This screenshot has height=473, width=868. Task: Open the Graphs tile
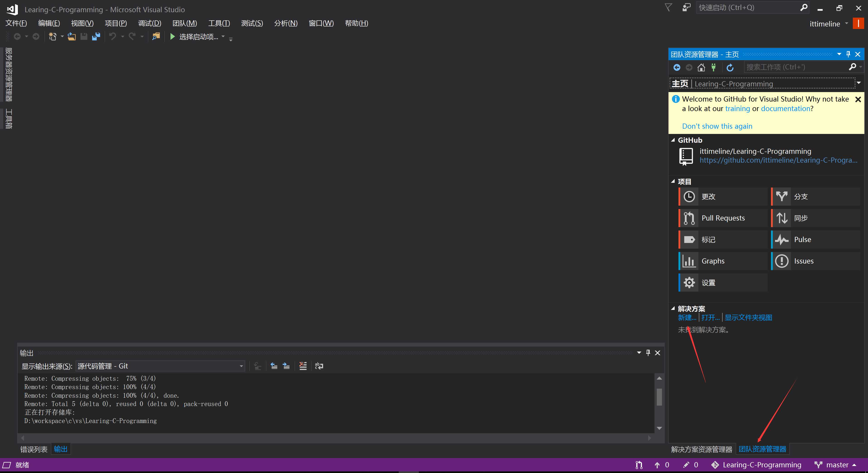[x=723, y=261]
